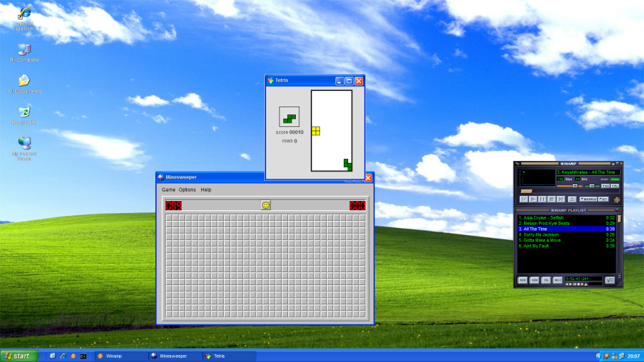Select track '3. All The Time'
The image size is (644, 362).
(x=567, y=229)
